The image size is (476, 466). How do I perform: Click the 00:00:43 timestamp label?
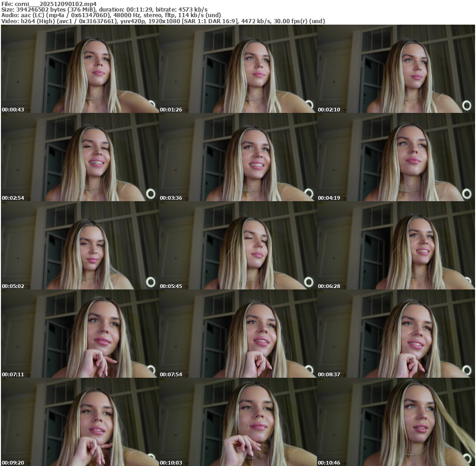point(13,110)
